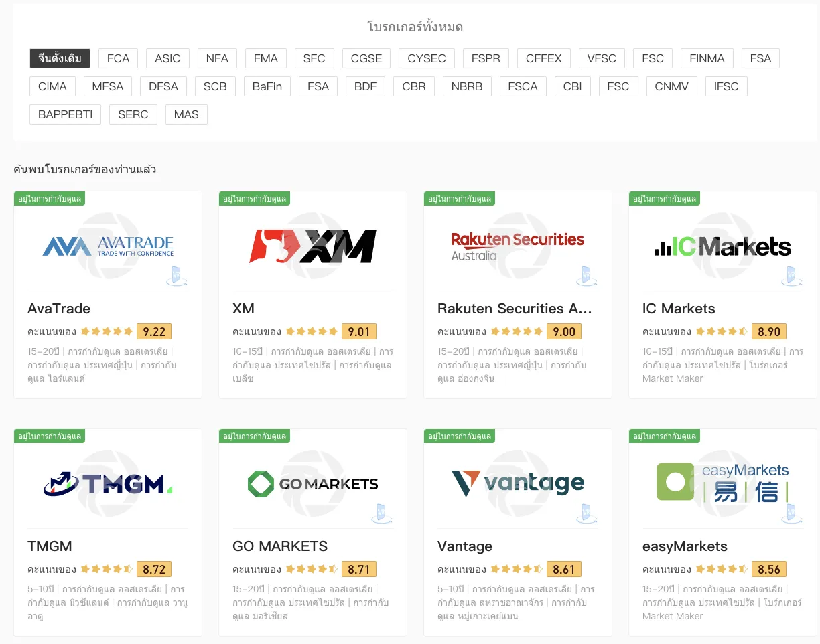This screenshot has width=820, height=644.
Task: Click GO MARKETS' 8.71 score badge
Action: click(x=359, y=569)
